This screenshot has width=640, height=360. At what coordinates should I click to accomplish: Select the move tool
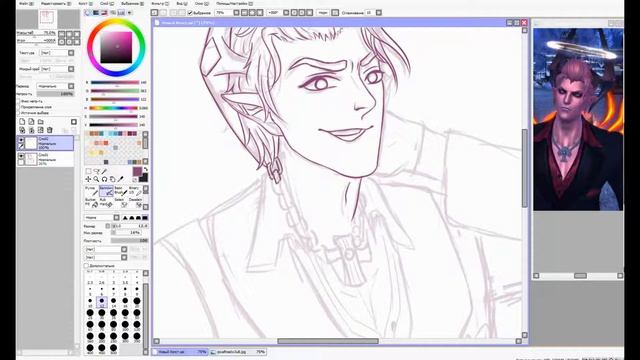pyautogui.click(x=88, y=179)
